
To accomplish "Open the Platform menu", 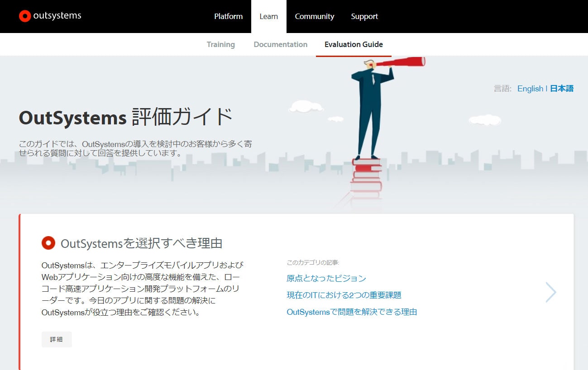I will 229,16.
